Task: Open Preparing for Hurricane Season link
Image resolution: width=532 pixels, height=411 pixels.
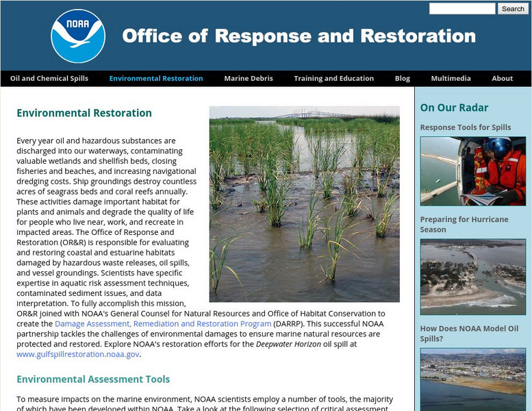Action: pyautogui.click(x=464, y=224)
